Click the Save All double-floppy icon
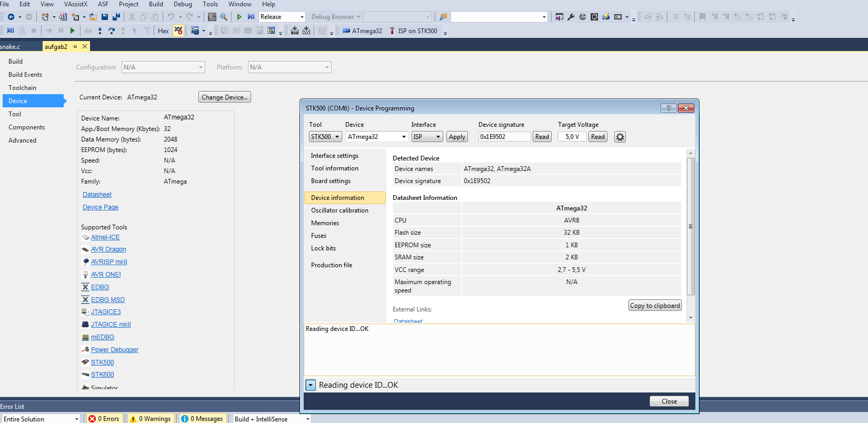Image resolution: width=868 pixels, height=423 pixels. point(116,17)
